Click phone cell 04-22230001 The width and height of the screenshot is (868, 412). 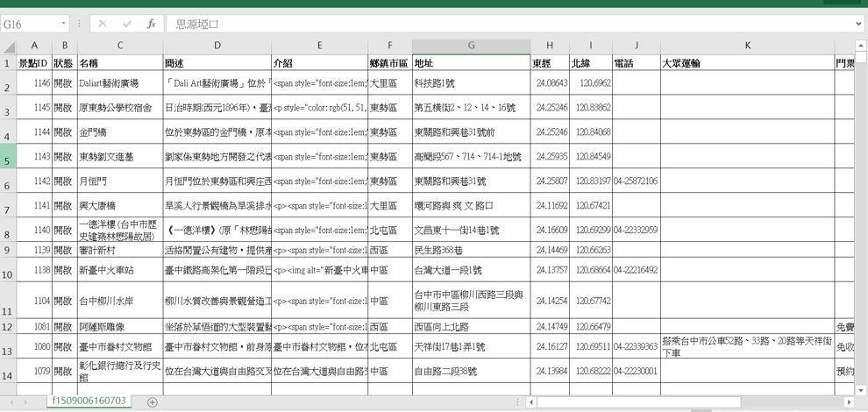coord(637,371)
